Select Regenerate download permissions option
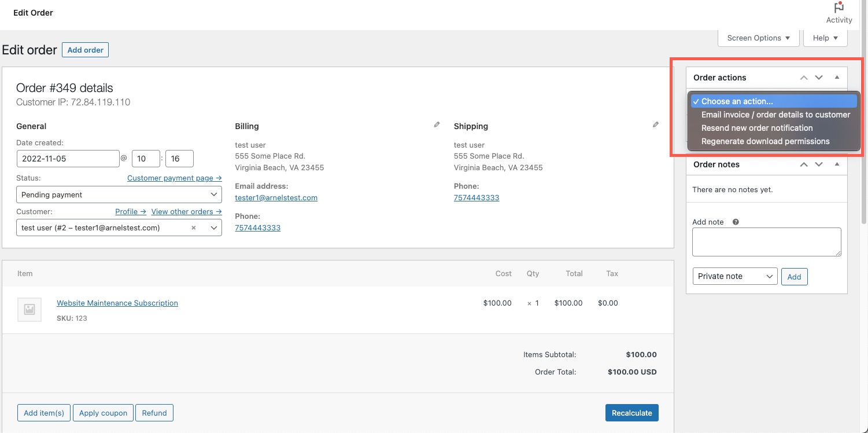Screen dimensions: 868x433 pos(765,141)
